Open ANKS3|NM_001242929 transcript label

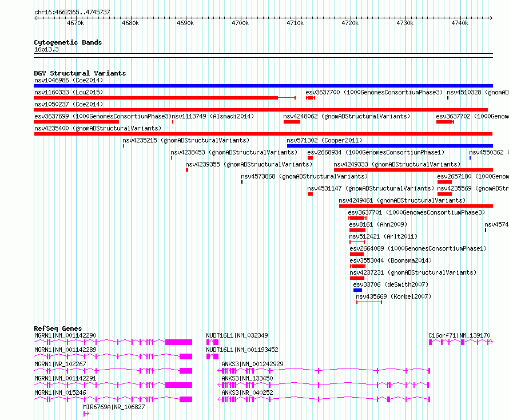coord(252,364)
